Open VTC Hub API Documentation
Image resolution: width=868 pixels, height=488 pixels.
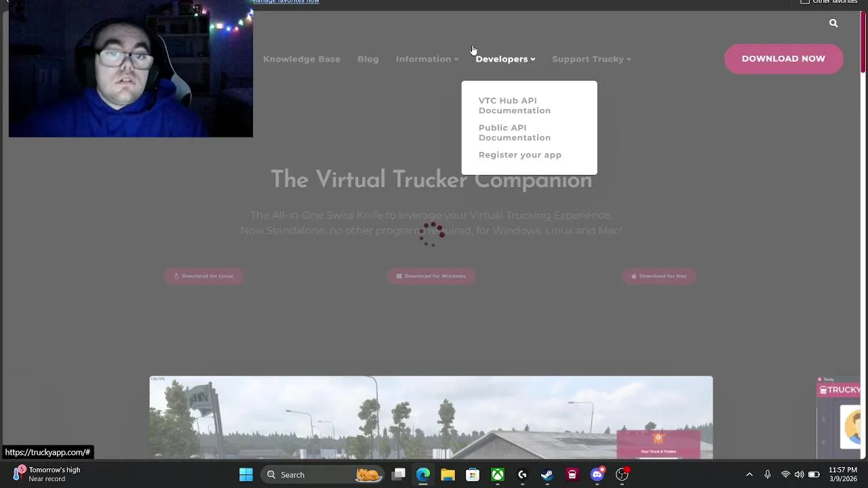click(515, 105)
